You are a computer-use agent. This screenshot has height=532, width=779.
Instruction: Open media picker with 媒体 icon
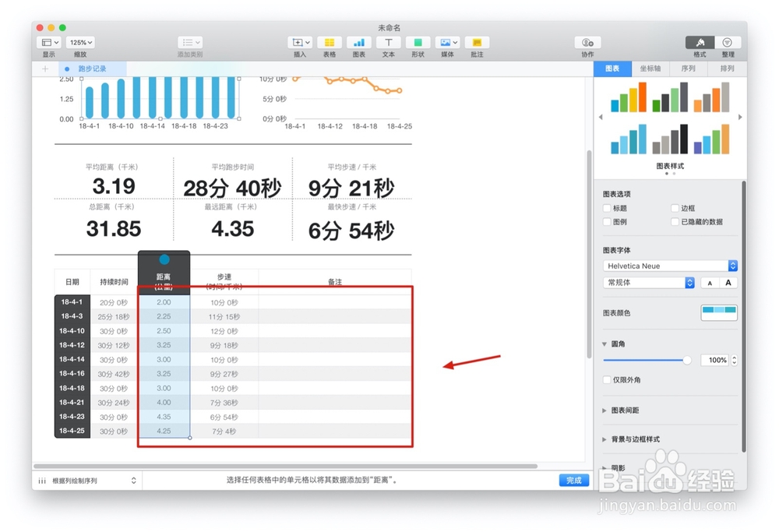click(x=446, y=43)
